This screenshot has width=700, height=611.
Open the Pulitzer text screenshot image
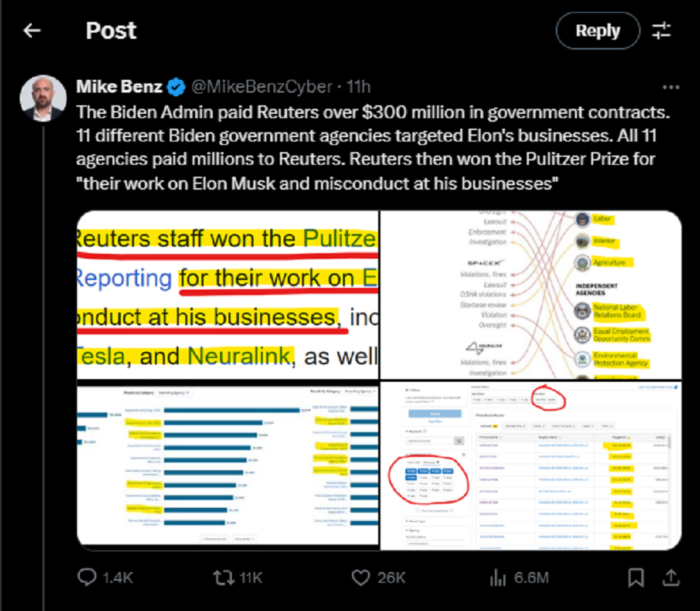click(228, 294)
